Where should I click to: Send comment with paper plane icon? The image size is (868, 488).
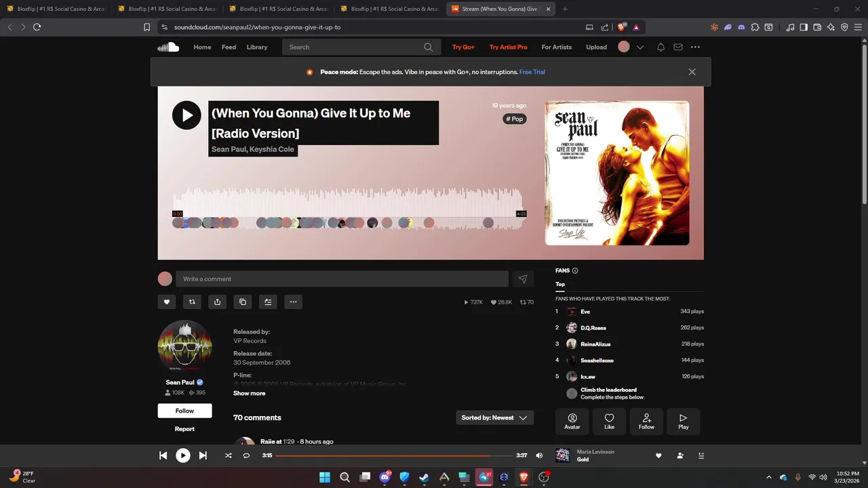point(522,279)
